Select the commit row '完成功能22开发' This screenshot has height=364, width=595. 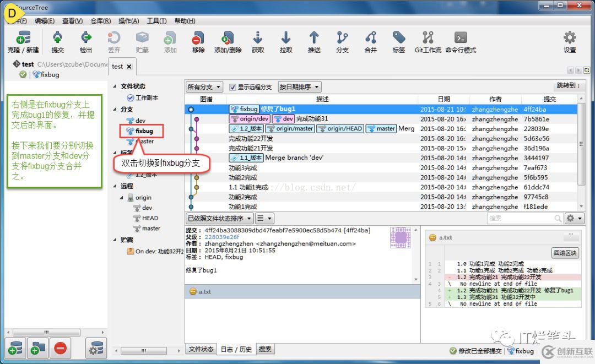[381, 138]
